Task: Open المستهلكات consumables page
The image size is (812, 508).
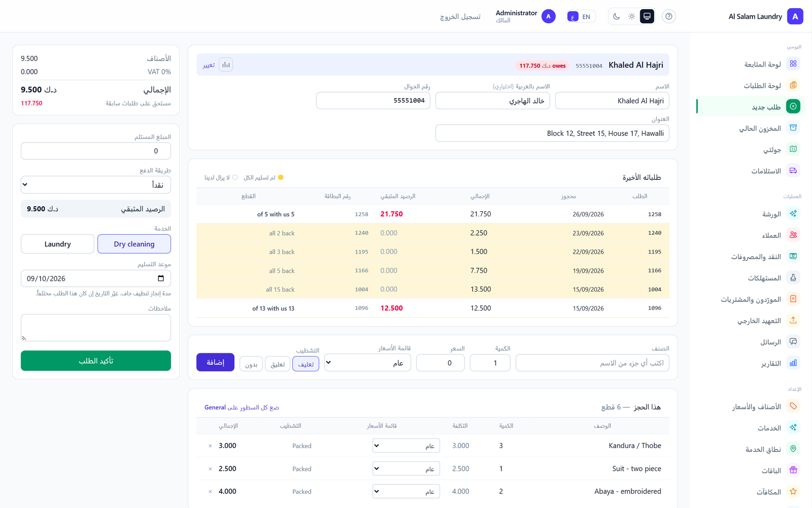Action: pyautogui.click(x=751, y=278)
